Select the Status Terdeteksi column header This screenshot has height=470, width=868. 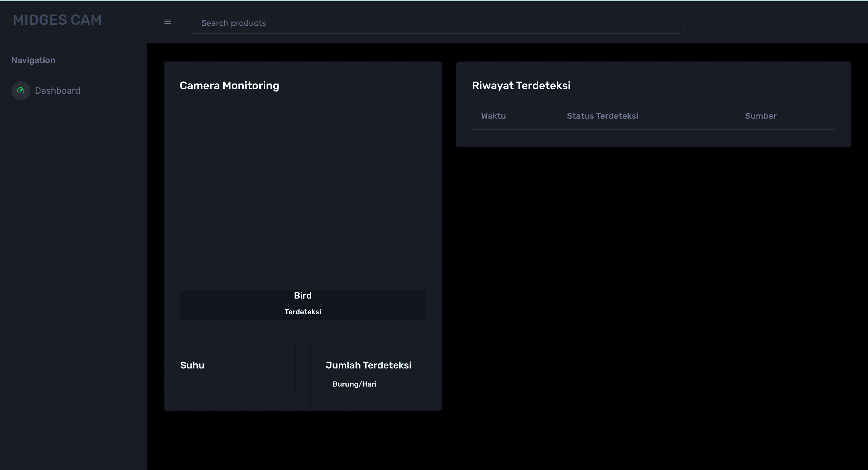tap(602, 116)
